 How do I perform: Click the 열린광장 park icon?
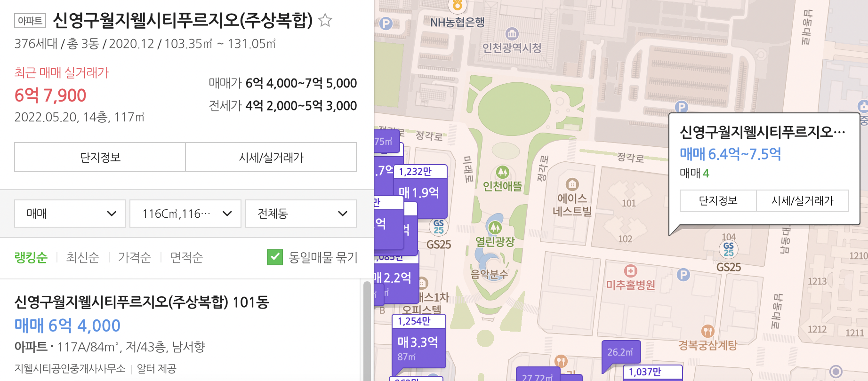click(495, 228)
